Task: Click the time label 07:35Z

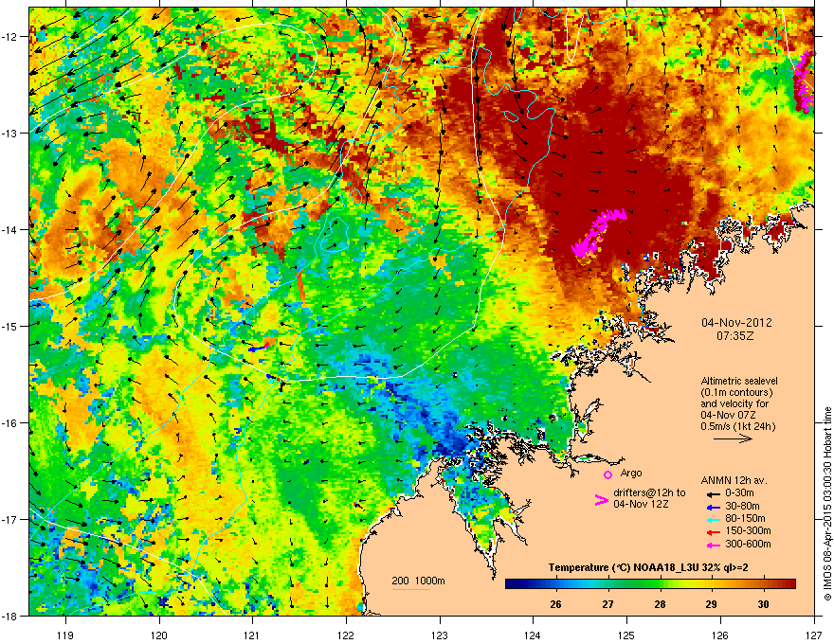Action: pos(735,336)
